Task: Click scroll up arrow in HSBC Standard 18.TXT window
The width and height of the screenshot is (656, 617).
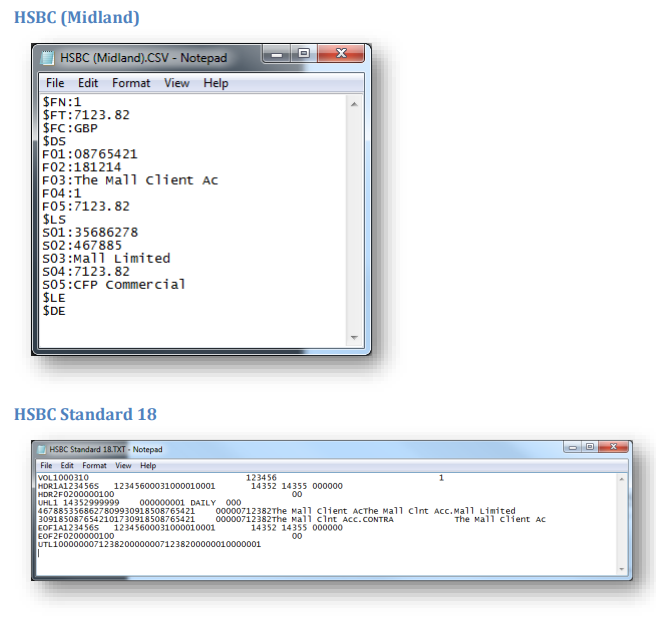Action: click(x=622, y=479)
